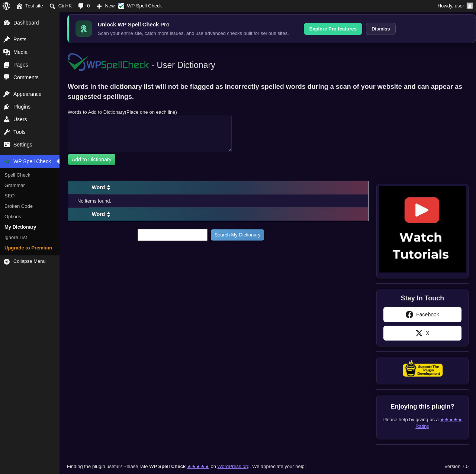Open WP Spell Check sidebar menu
476x474 pixels.
[x=30, y=161]
